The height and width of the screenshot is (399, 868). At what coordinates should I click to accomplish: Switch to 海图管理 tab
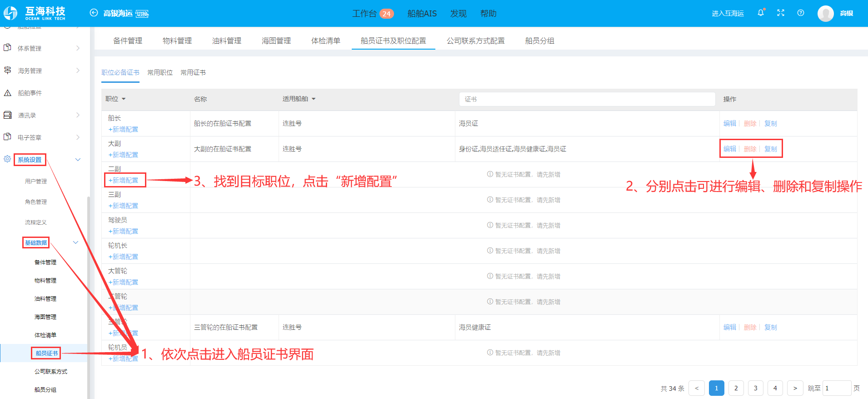(276, 40)
